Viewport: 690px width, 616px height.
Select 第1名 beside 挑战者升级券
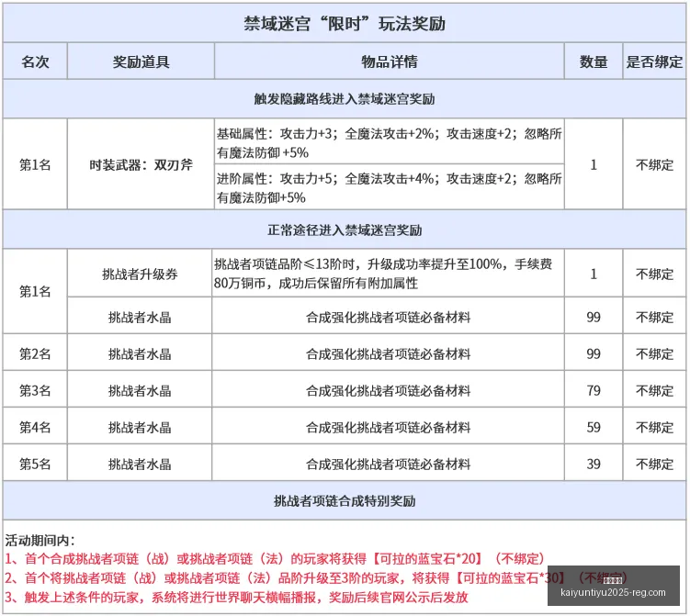tap(35, 291)
